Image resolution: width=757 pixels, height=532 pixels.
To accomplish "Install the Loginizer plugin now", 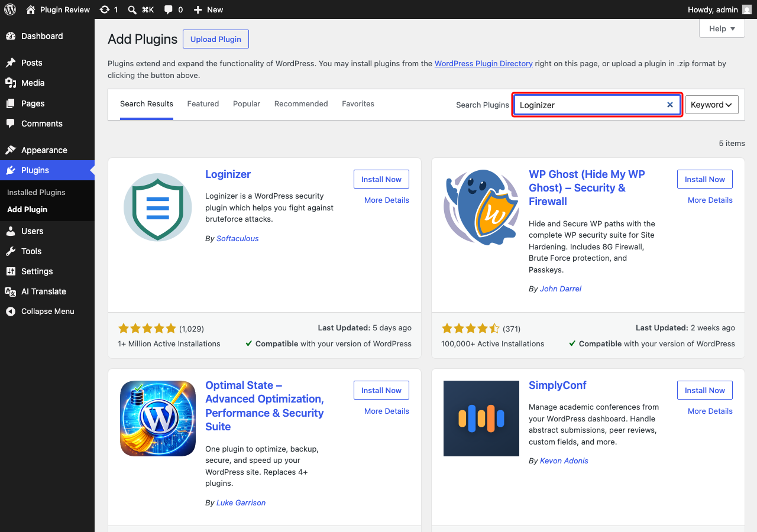I will pos(381,179).
